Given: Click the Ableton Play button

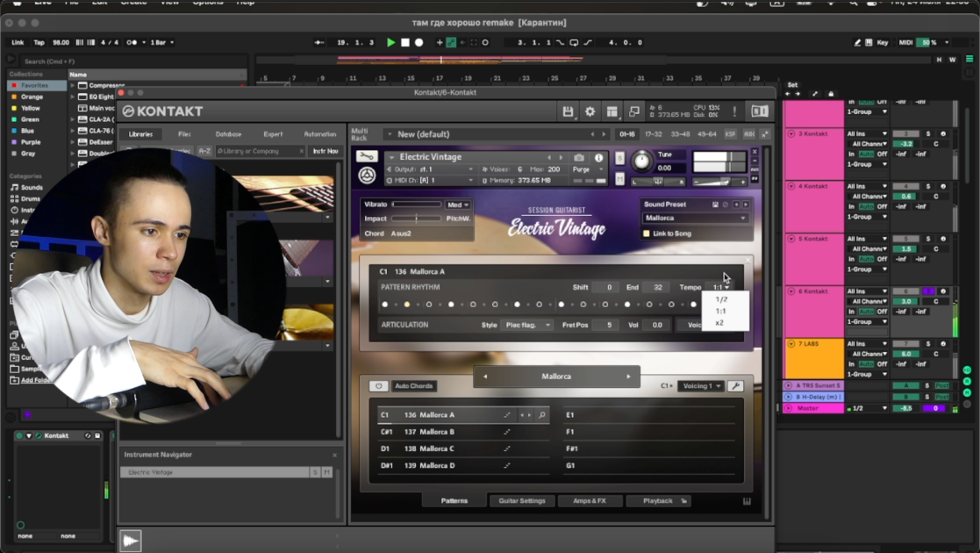Looking at the screenshot, I should 390,42.
